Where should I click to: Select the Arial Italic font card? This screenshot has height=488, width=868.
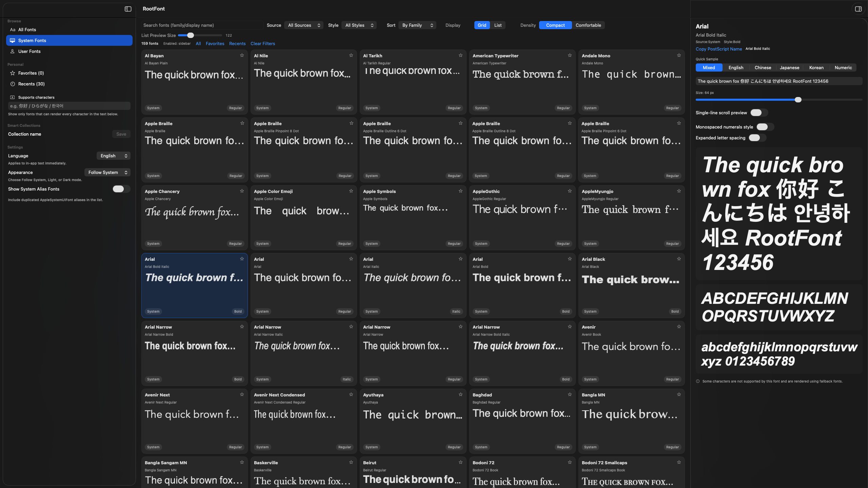click(413, 285)
